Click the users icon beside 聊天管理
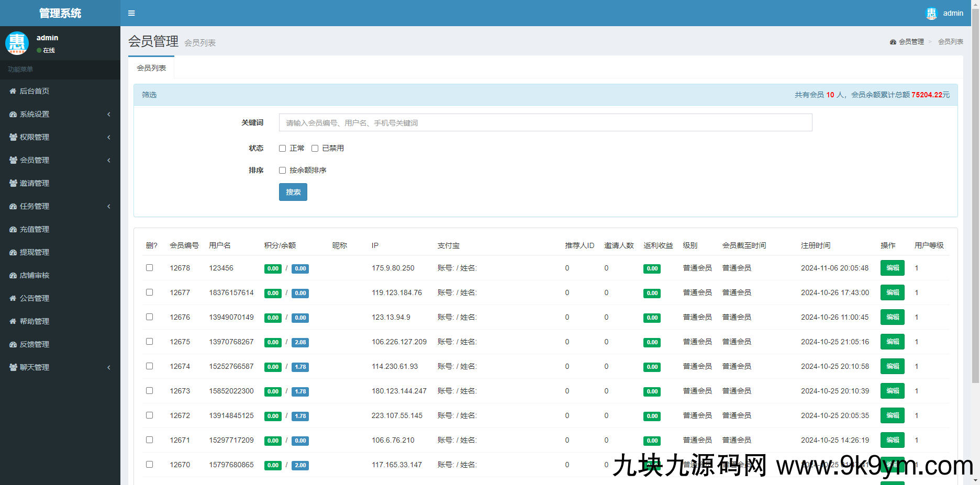This screenshot has width=980, height=485. pos(13,367)
